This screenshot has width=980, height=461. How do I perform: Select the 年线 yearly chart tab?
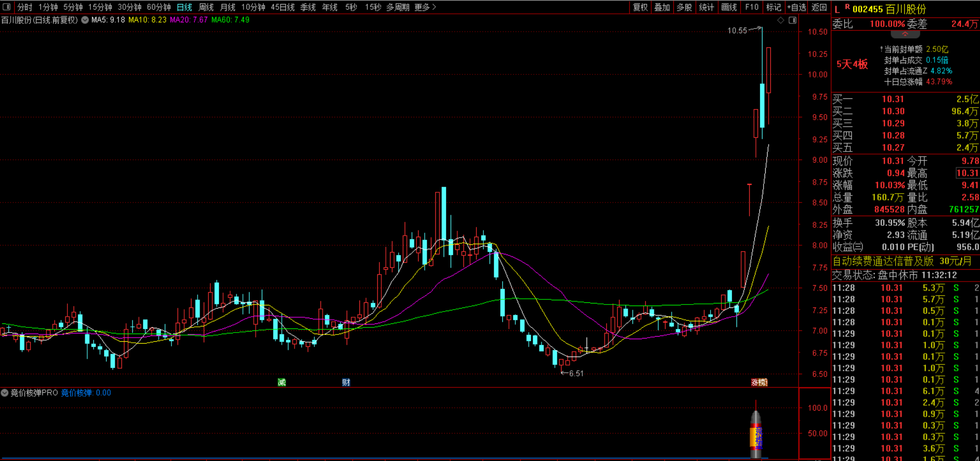click(x=330, y=7)
